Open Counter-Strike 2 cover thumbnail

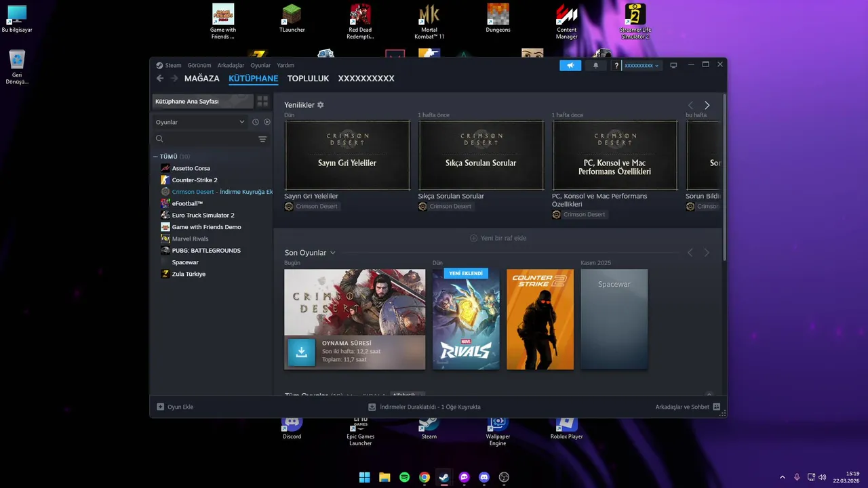click(x=540, y=319)
